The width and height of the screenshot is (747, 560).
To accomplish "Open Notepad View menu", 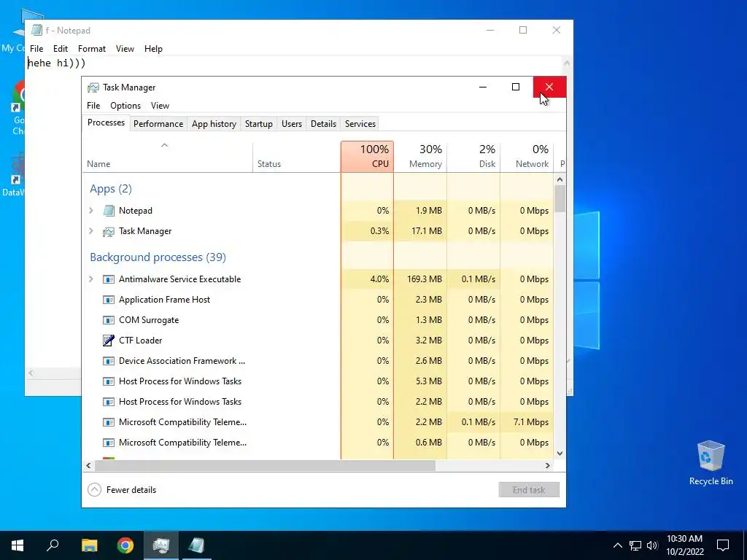I will pyautogui.click(x=125, y=49).
